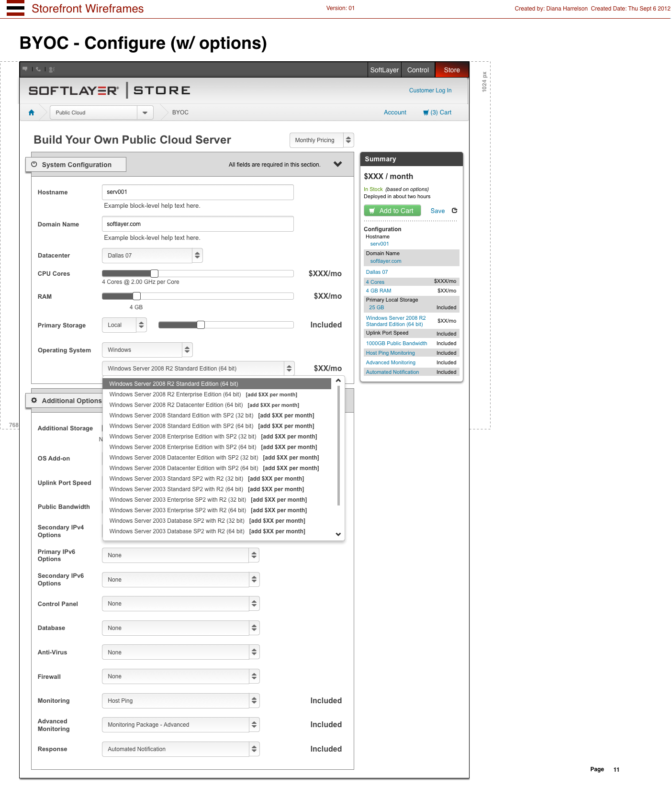Click the refresh icon next to Save
The width and height of the screenshot is (672, 787).
pyautogui.click(x=455, y=211)
